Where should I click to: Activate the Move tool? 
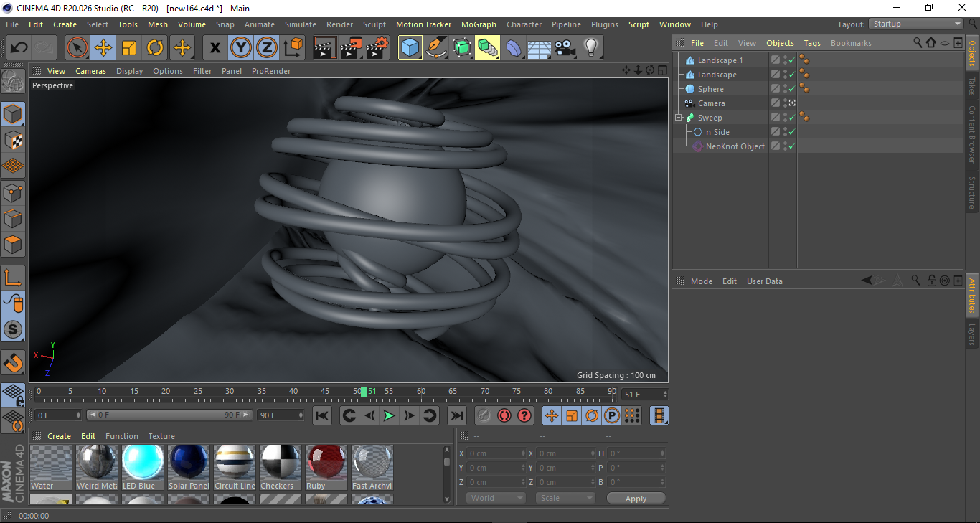[x=103, y=48]
